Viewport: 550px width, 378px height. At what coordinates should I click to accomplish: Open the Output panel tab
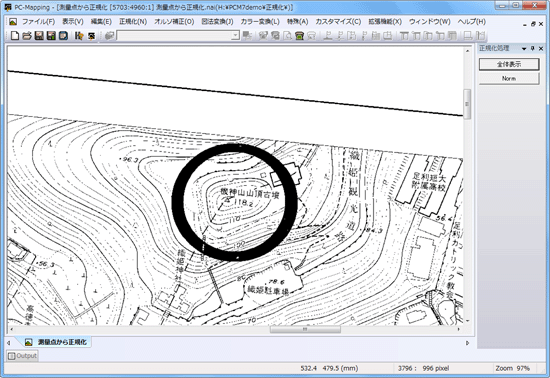point(22,356)
